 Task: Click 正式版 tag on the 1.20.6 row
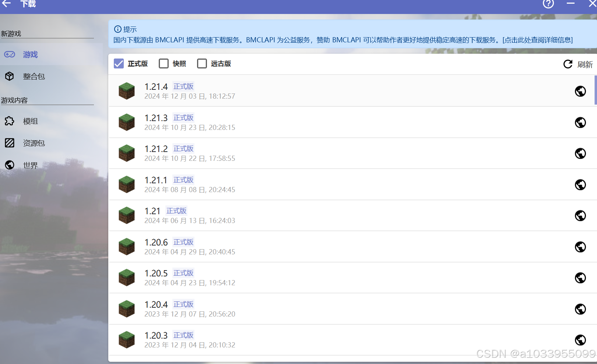click(x=183, y=242)
